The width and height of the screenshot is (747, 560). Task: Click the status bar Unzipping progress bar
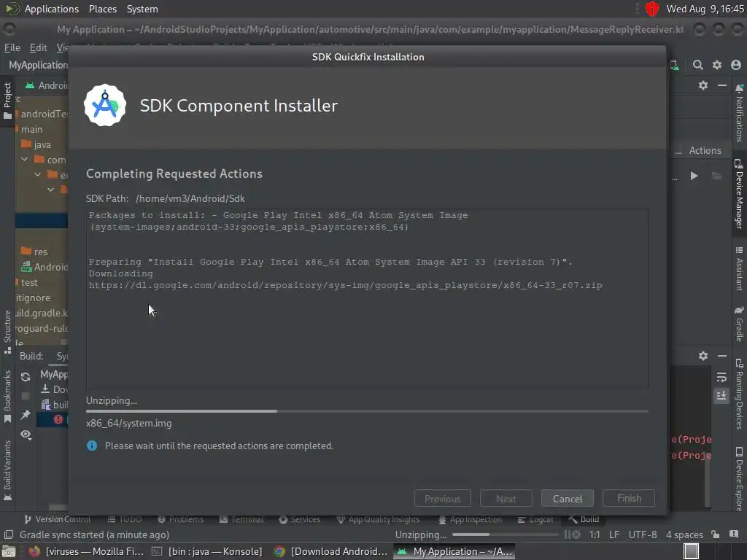pyautogui.click(x=505, y=534)
